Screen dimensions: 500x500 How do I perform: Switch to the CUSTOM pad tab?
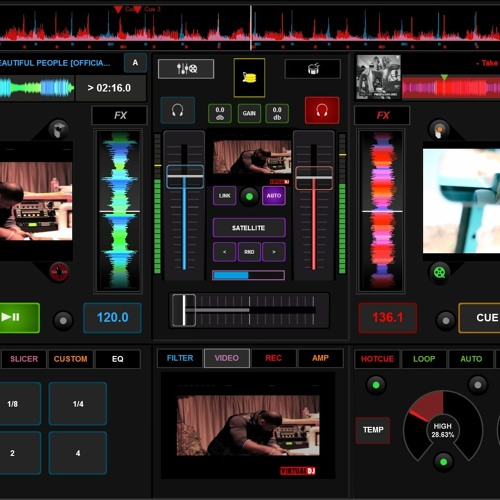[x=71, y=359]
